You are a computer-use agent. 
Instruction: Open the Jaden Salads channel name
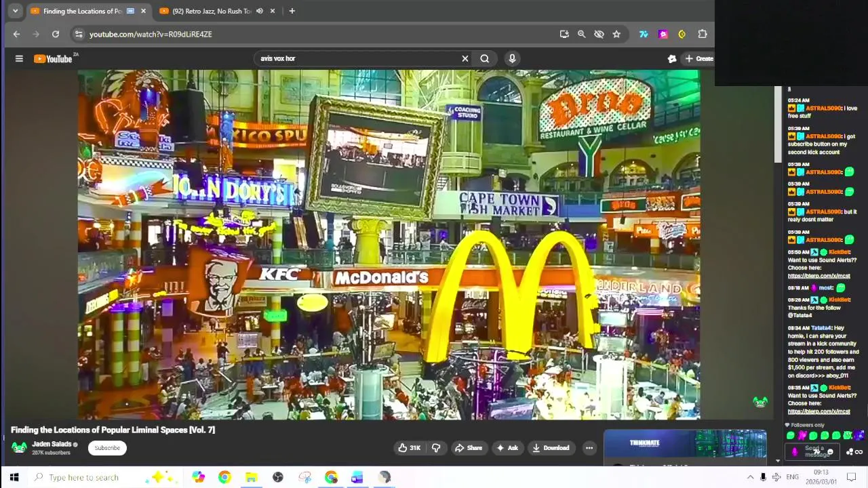pos(52,444)
